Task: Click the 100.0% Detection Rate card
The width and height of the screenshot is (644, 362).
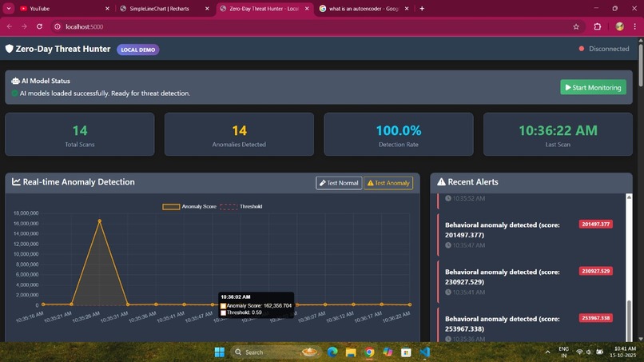Action: [x=399, y=134]
